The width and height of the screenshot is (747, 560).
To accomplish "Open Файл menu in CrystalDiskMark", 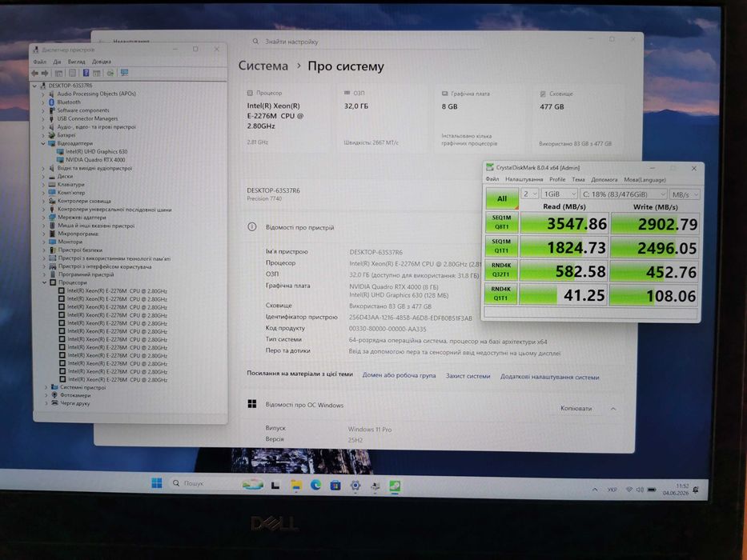I will [492, 179].
